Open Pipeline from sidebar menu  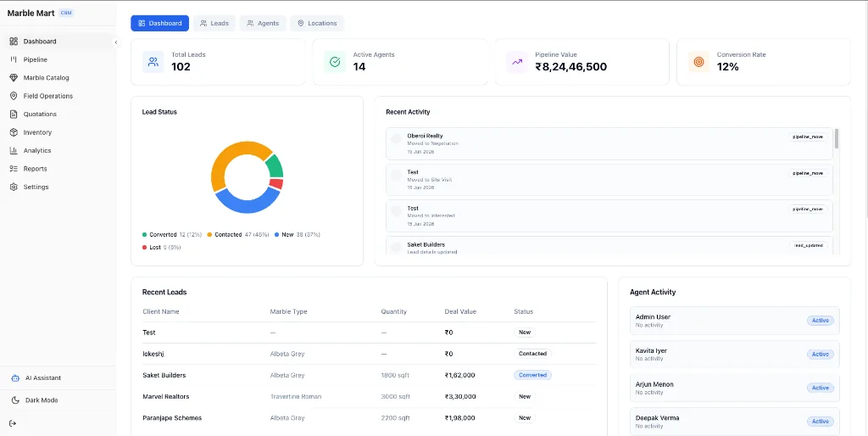[x=58, y=60]
